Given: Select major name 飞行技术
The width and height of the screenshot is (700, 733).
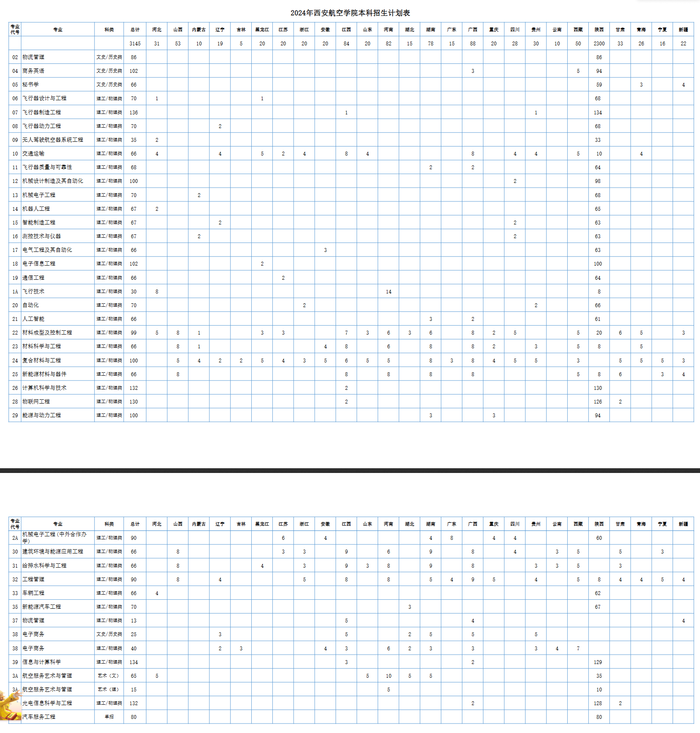Looking at the screenshot, I should [x=33, y=292].
